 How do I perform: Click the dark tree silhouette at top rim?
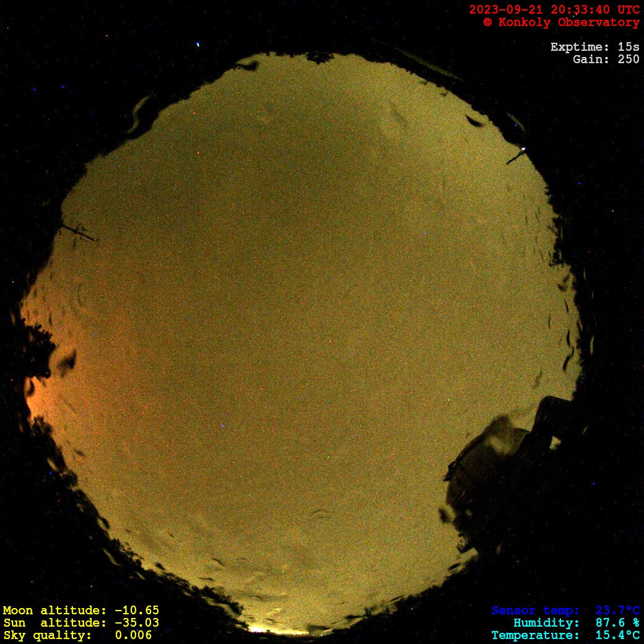click(319, 58)
